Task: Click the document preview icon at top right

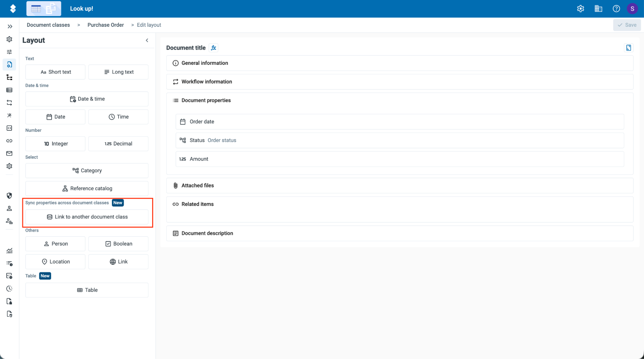Action: pos(629,48)
